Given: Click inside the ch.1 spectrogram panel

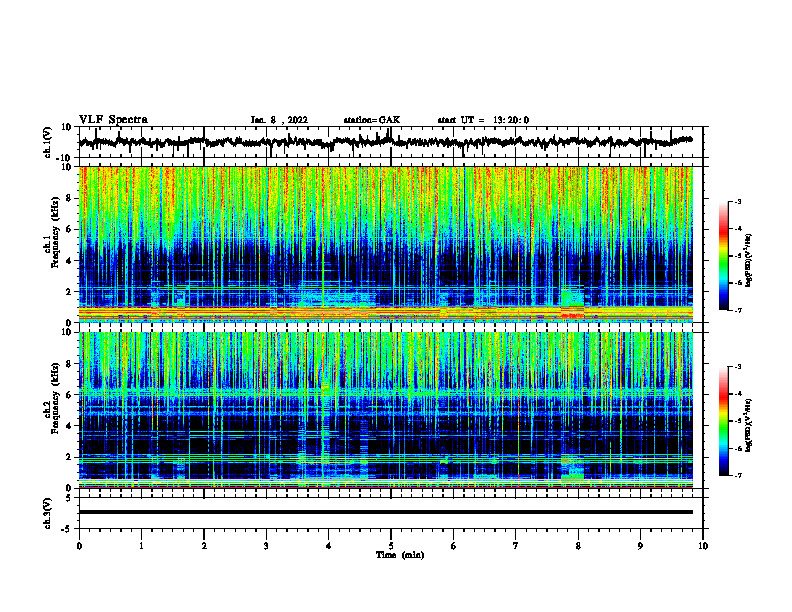Looking at the screenshot, I should coord(386,244).
